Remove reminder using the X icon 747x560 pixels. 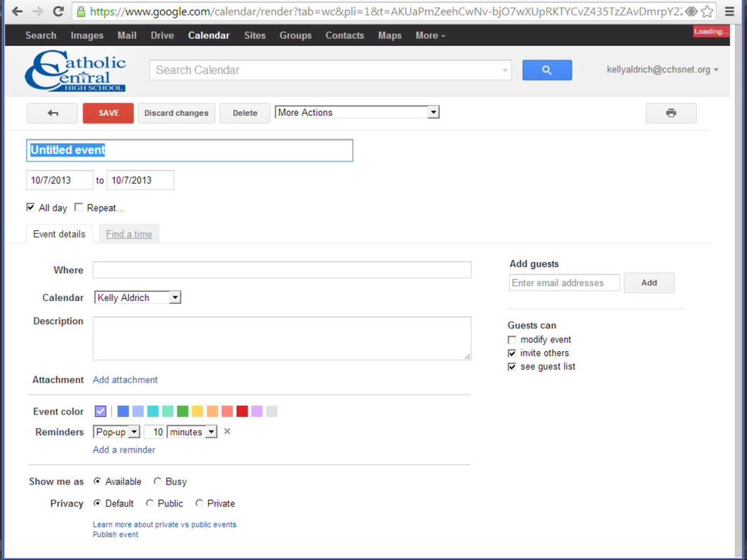click(x=227, y=432)
